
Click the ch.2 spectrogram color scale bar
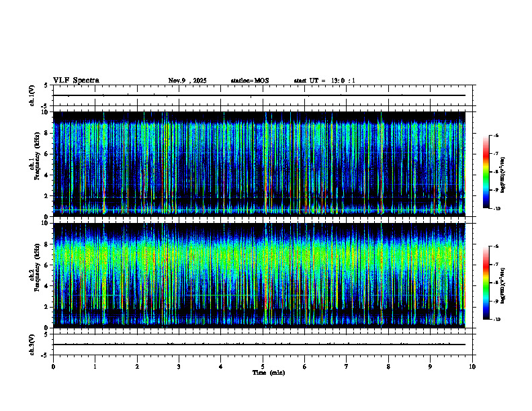pyautogui.click(x=486, y=283)
